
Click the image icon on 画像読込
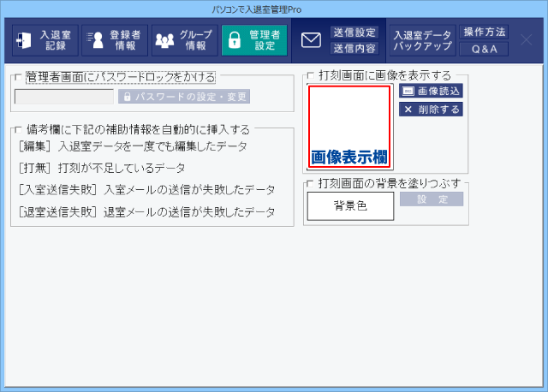pos(408,91)
